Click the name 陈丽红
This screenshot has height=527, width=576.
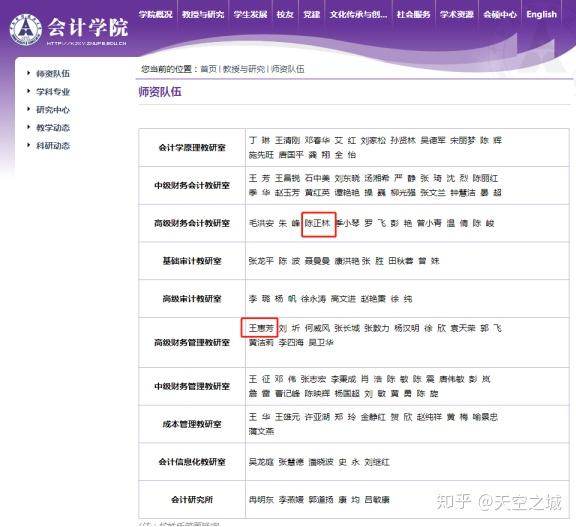485,178
